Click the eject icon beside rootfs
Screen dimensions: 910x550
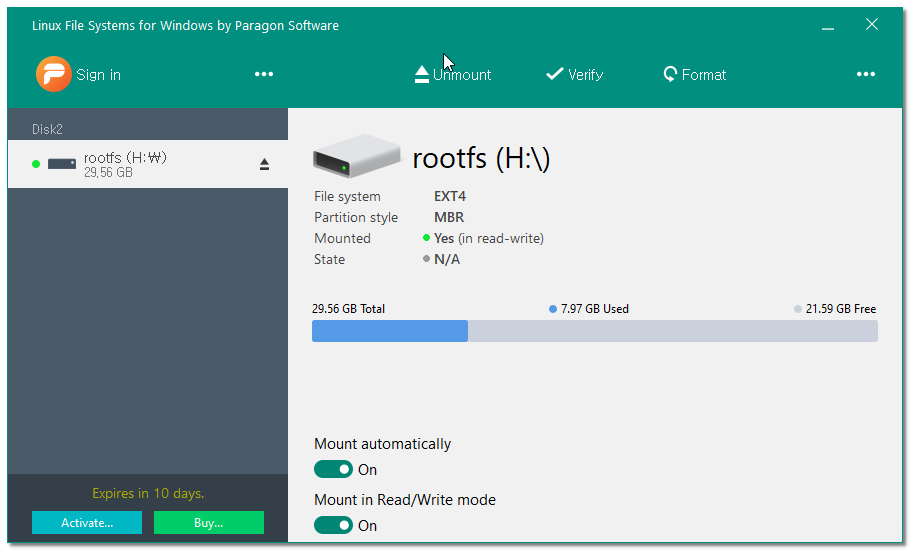pos(264,164)
